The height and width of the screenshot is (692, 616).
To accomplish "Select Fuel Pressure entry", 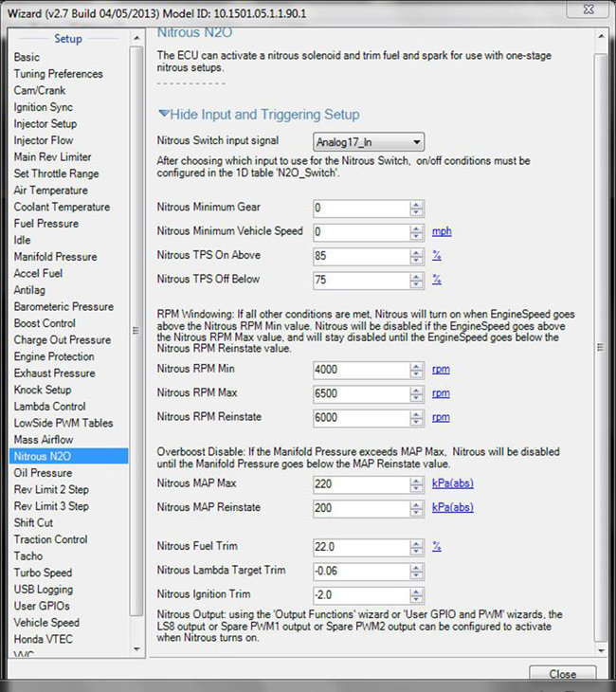I will click(45, 224).
